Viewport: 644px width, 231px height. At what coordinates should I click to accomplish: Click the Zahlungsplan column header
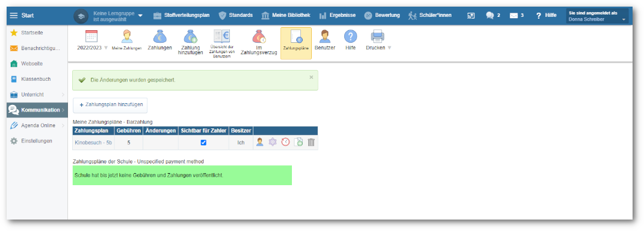[x=93, y=131]
